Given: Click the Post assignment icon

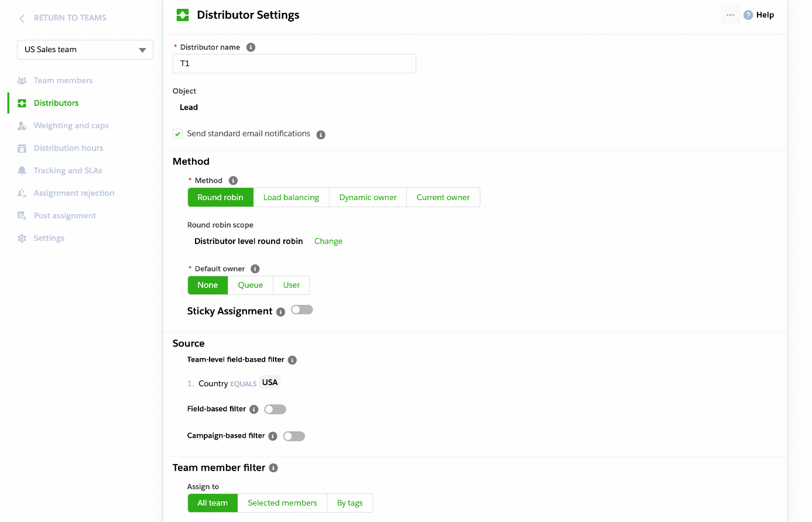Looking at the screenshot, I should tap(22, 216).
